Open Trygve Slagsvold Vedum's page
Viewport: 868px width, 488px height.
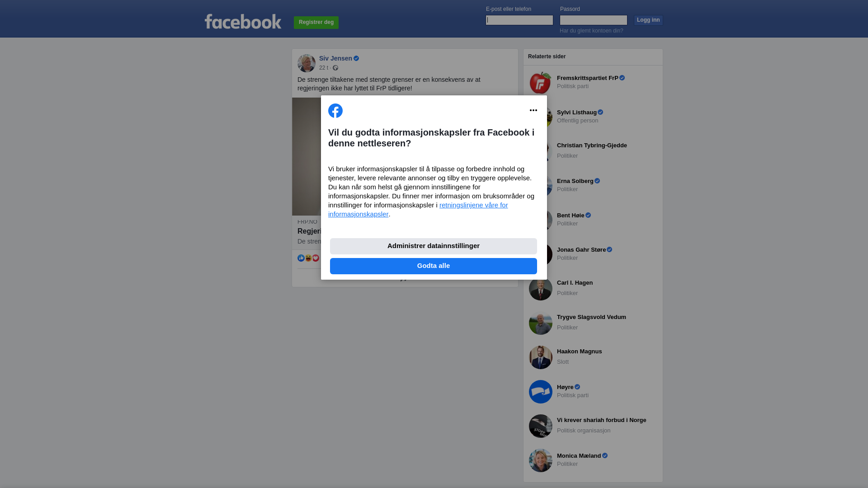tap(591, 317)
